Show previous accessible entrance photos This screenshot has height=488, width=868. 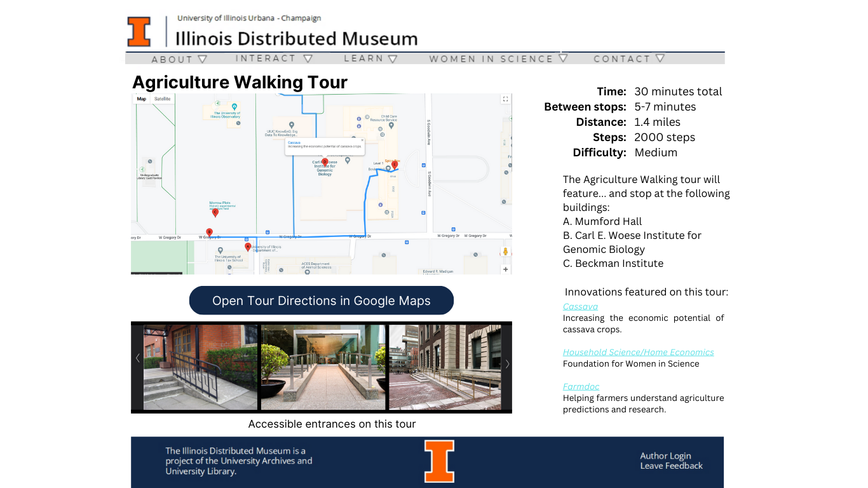click(x=137, y=358)
